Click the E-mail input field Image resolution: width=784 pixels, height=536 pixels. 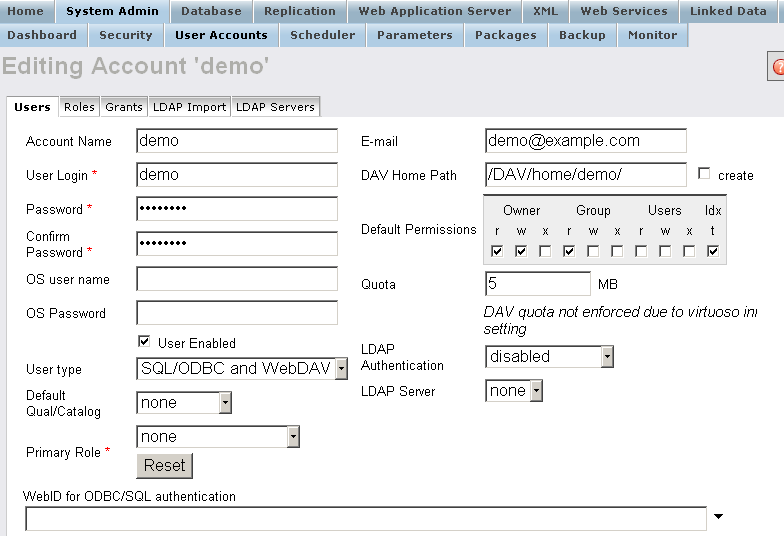[586, 141]
